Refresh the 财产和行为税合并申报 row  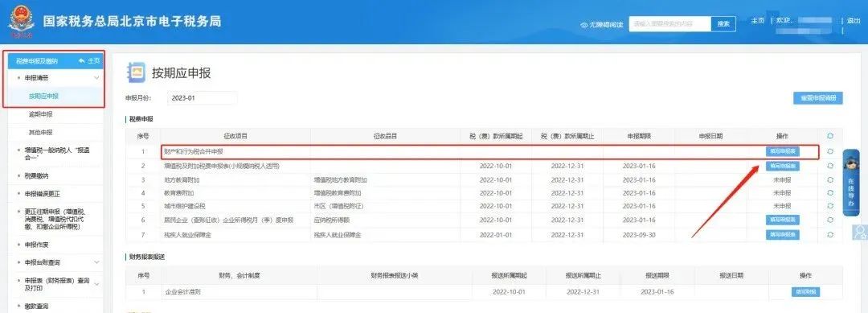coord(829,151)
